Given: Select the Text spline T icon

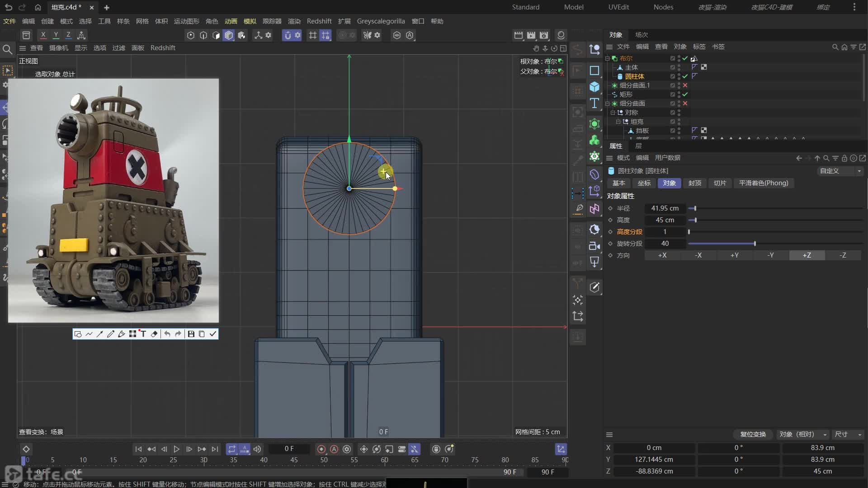Looking at the screenshot, I should click(x=594, y=103).
